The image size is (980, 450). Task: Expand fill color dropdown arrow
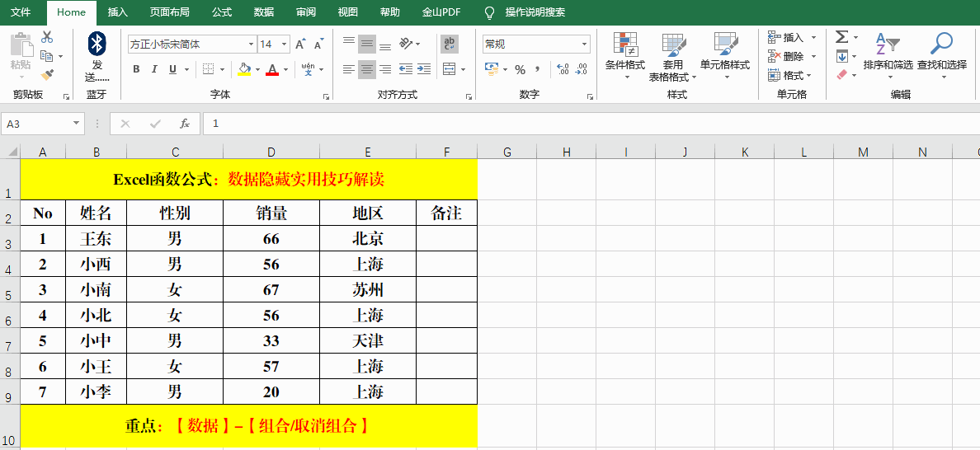pyautogui.click(x=259, y=69)
